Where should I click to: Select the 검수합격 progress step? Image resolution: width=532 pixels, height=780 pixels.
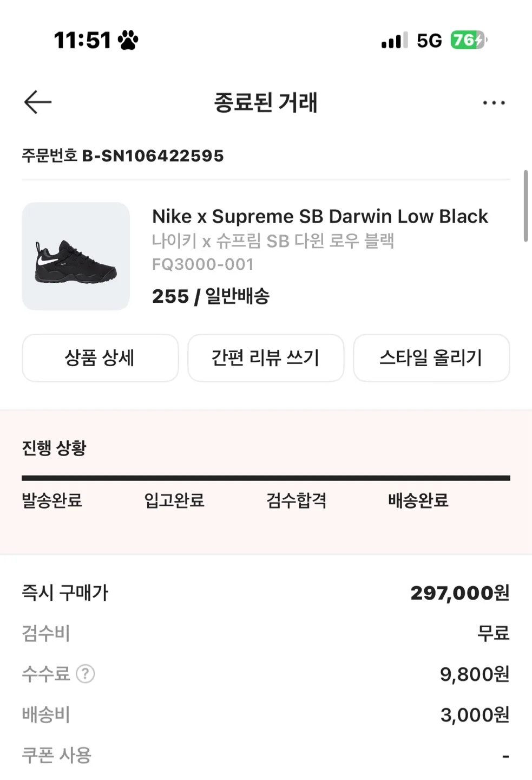point(297,500)
